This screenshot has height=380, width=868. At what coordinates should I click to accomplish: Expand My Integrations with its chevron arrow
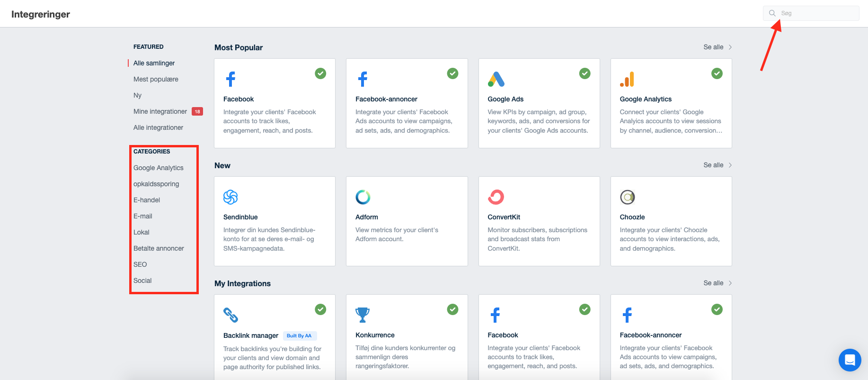[x=730, y=283]
